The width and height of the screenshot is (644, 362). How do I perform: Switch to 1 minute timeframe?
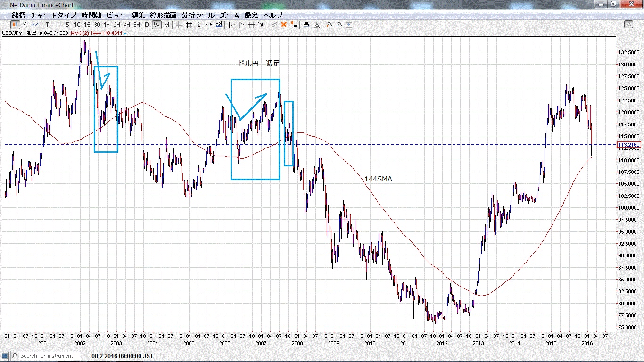pyautogui.click(x=58, y=25)
